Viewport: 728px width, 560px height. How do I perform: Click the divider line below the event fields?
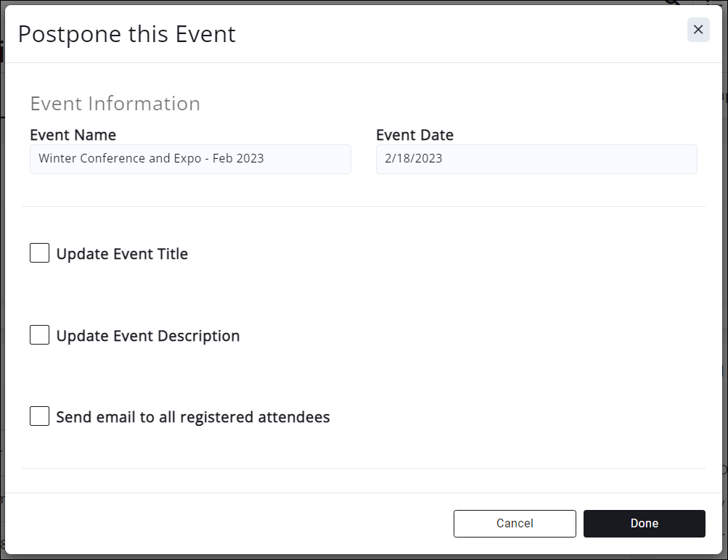(x=363, y=207)
